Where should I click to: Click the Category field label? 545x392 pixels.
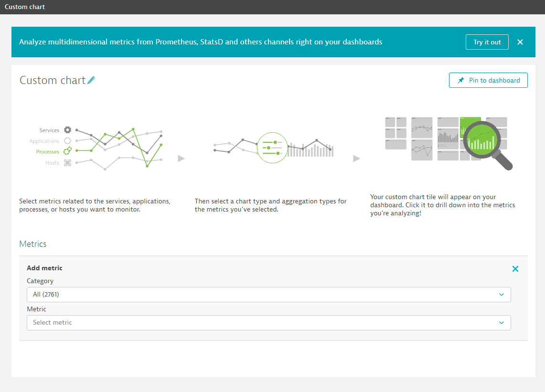point(40,281)
